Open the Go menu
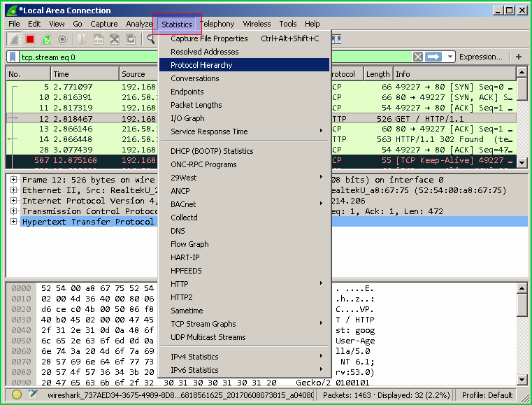The width and height of the screenshot is (532, 405). [x=78, y=24]
